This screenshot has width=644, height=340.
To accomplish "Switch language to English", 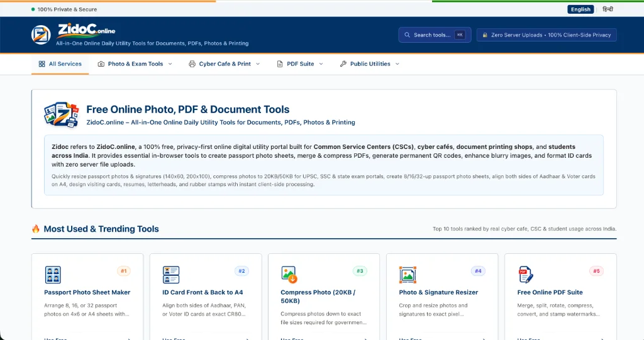I will tap(580, 9).
